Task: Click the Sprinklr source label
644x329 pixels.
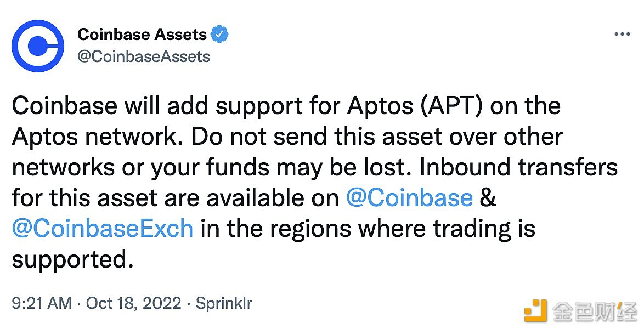Action: click(x=225, y=302)
